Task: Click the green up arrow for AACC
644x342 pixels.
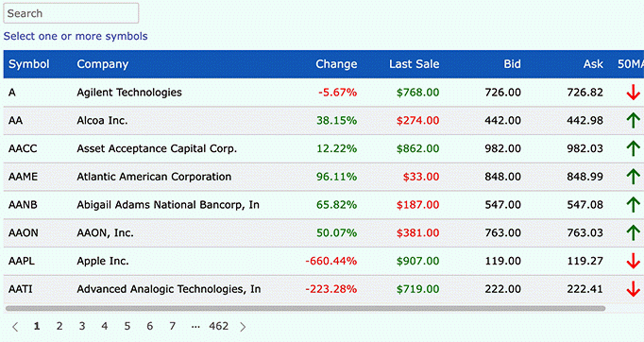Action: pos(633,148)
